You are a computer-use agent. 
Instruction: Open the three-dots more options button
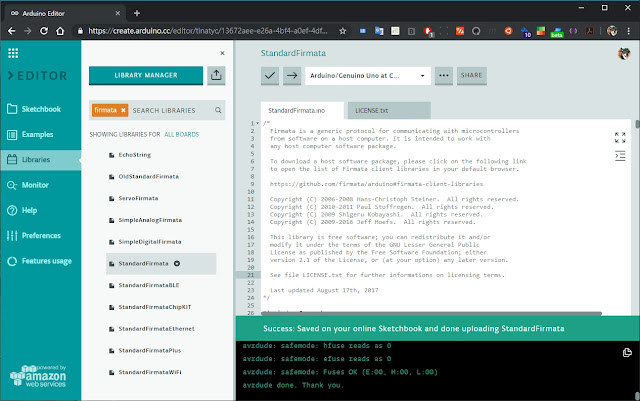[444, 76]
